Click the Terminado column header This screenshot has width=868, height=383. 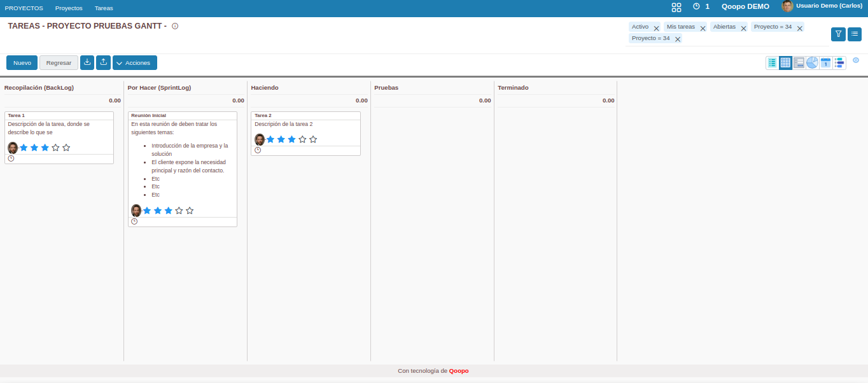513,87
